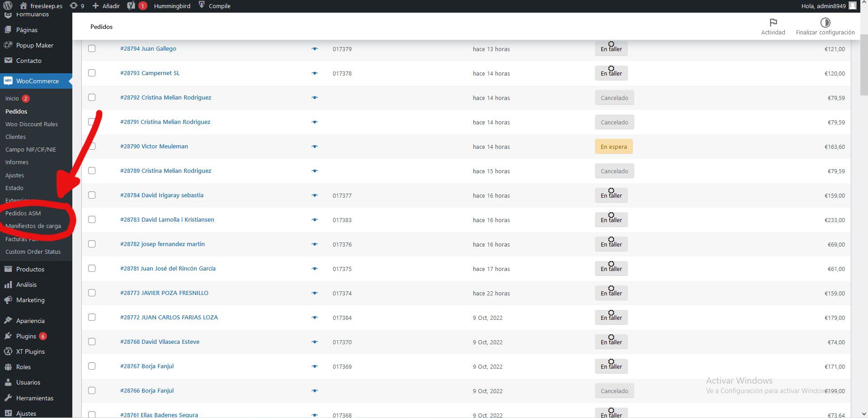
Task: Select checkbox for order #28782 josep fernandez
Action: click(92, 244)
